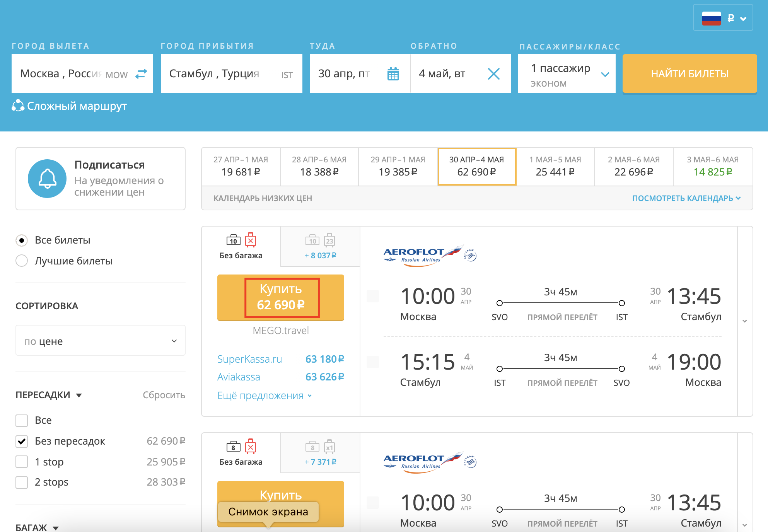Uncheck the 'Без пересадок' checkbox

coord(22,441)
